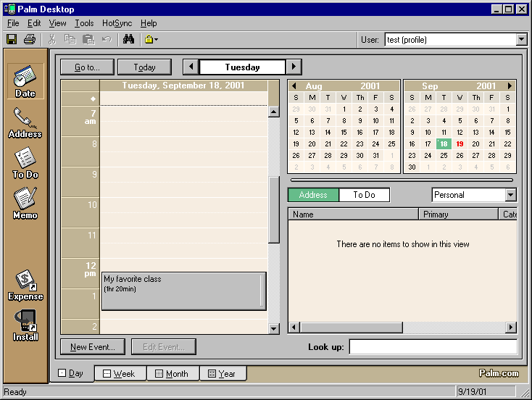Open the To Do module in sidebar

(x=25, y=163)
